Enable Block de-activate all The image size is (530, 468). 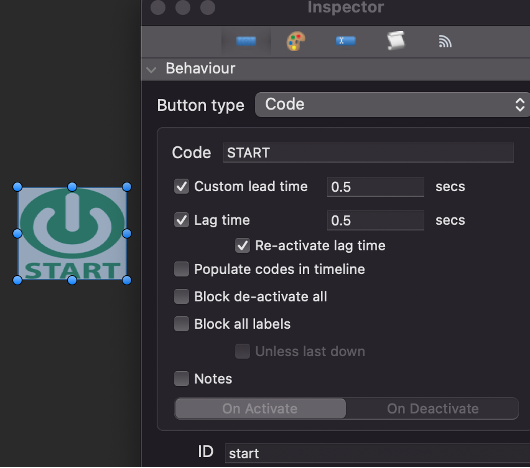click(182, 297)
